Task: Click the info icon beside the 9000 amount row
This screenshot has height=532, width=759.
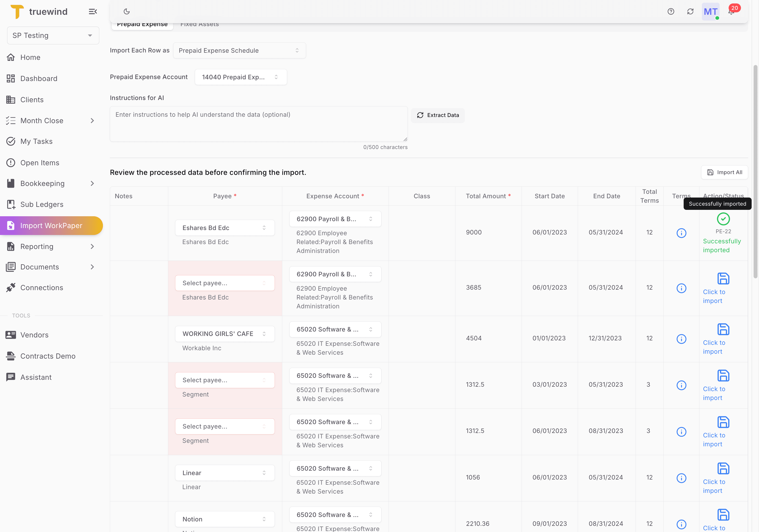Action: pos(681,233)
